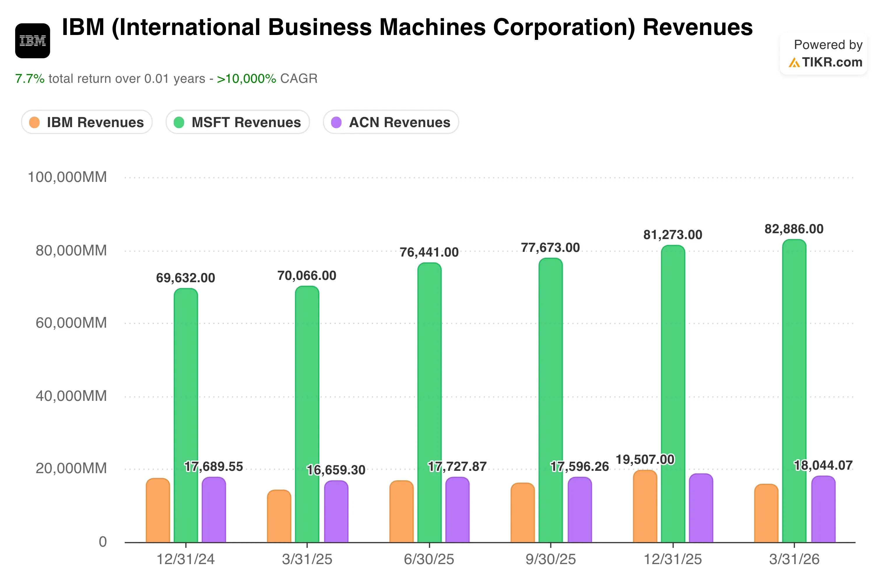The width and height of the screenshot is (882, 588).
Task: Click the x-axis date '12/31/24'
Action: point(186,559)
